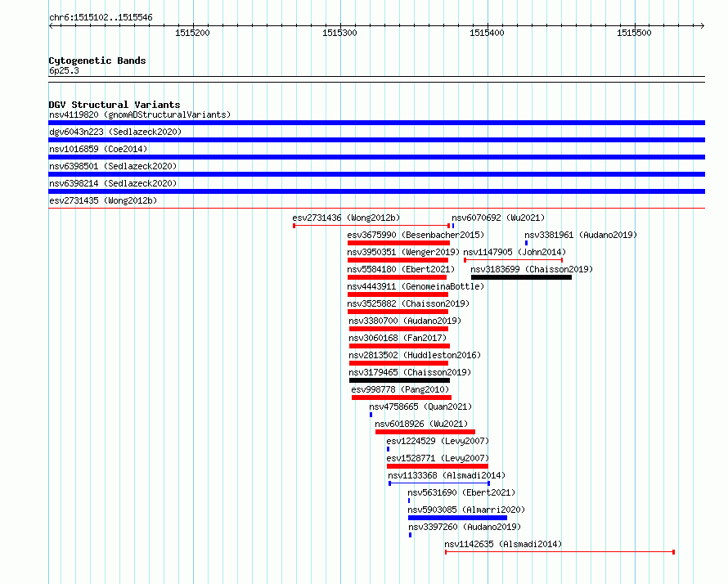Screen dimensions: 728x584
Task: Select nsv5631690 (Ebert2021) label
Action: tap(461, 492)
